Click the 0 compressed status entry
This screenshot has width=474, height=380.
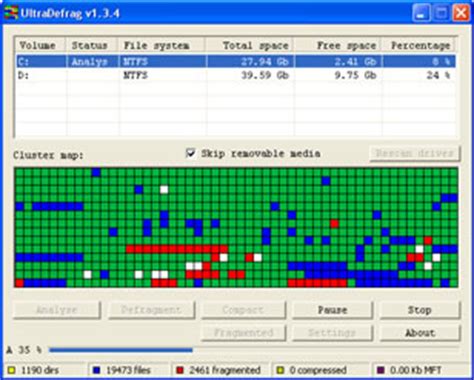point(318,370)
